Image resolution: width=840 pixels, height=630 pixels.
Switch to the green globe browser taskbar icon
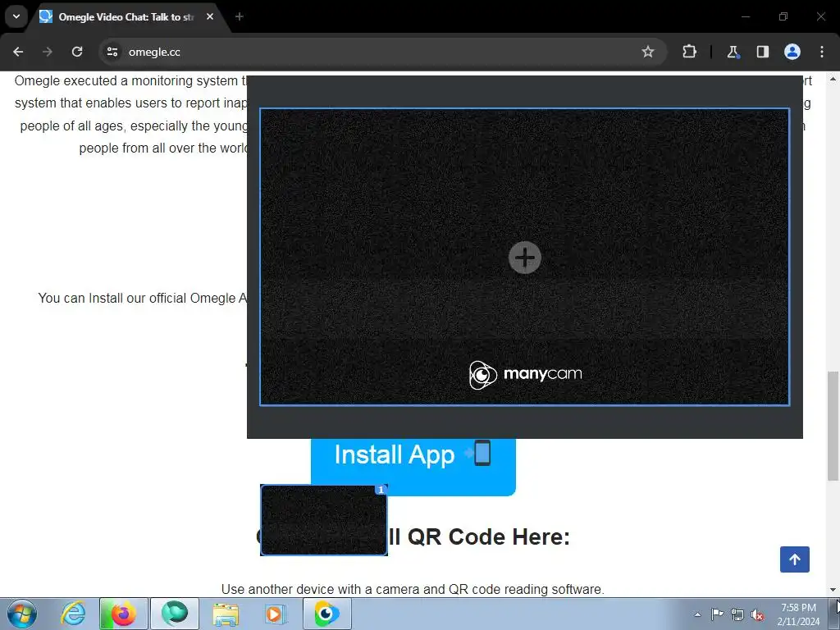click(x=175, y=614)
